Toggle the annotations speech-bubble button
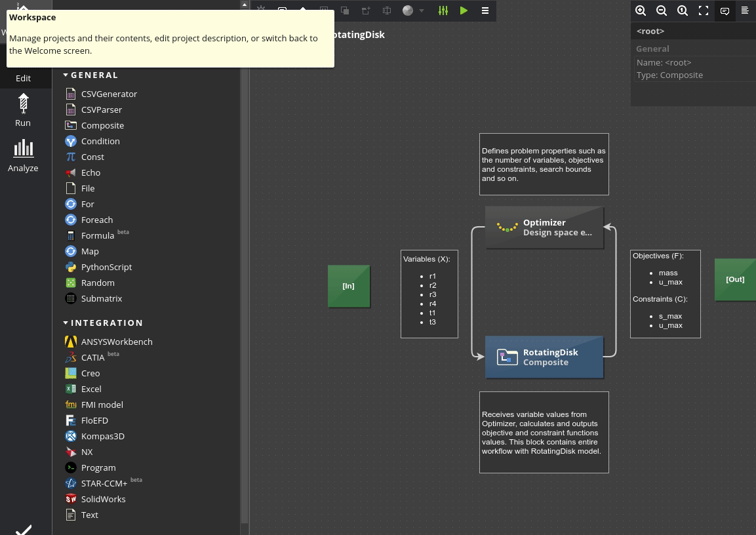This screenshot has height=535, width=756. click(x=725, y=10)
